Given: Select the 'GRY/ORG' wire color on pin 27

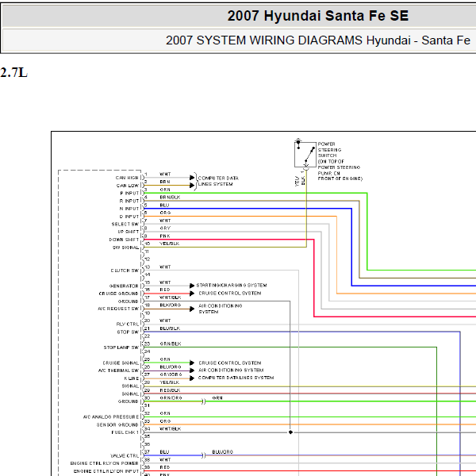Looking at the screenshot, I should pos(171,375).
